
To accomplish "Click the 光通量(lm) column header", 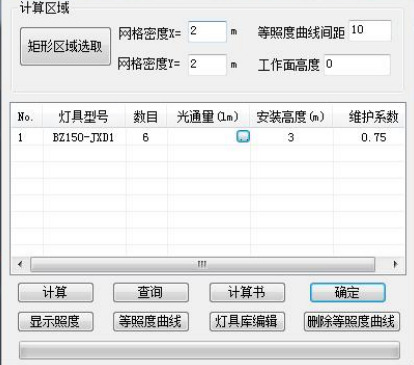I will click(x=208, y=117).
